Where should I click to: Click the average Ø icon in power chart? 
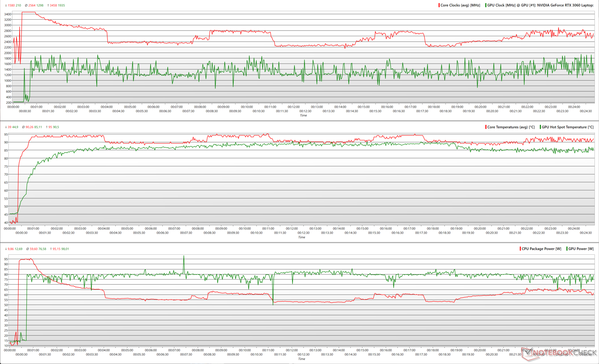point(27,249)
